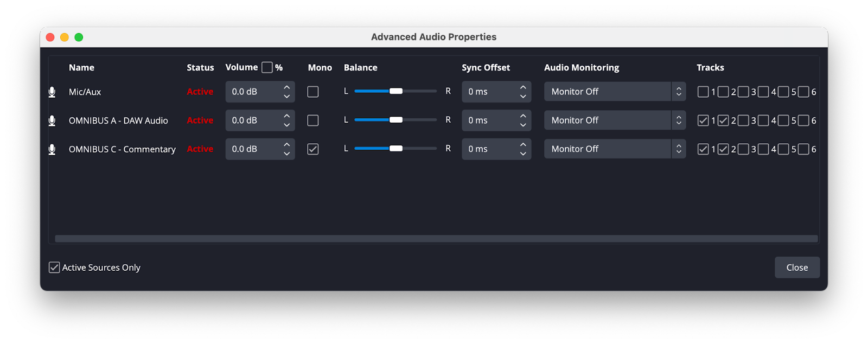The height and width of the screenshot is (344, 868).
Task: Toggle Volume percent display checkbox
Action: pyautogui.click(x=267, y=67)
